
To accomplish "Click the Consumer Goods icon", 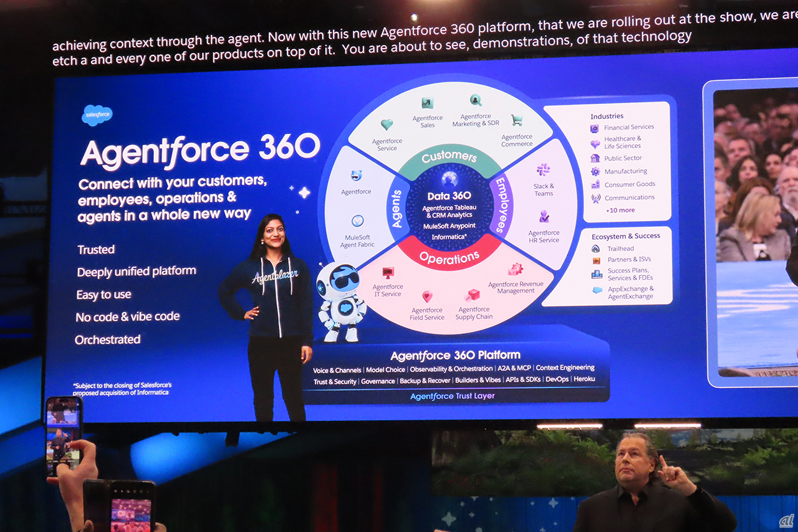I will pos(595,185).
